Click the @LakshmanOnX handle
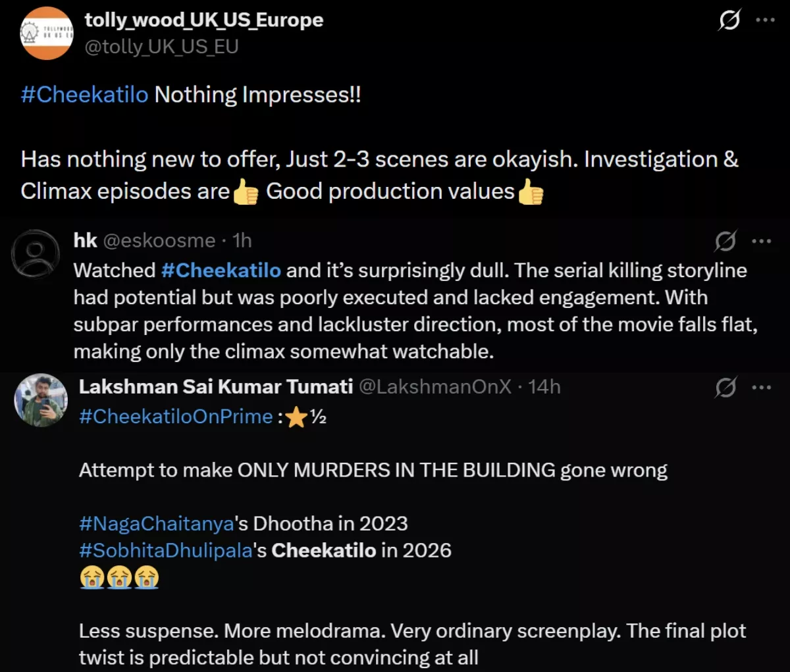 pos(435,387)
